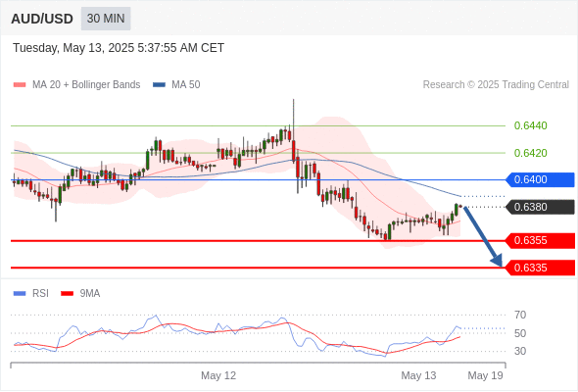
Task: Toggle the MA 50 legend entry
Action: coord(176,85)
